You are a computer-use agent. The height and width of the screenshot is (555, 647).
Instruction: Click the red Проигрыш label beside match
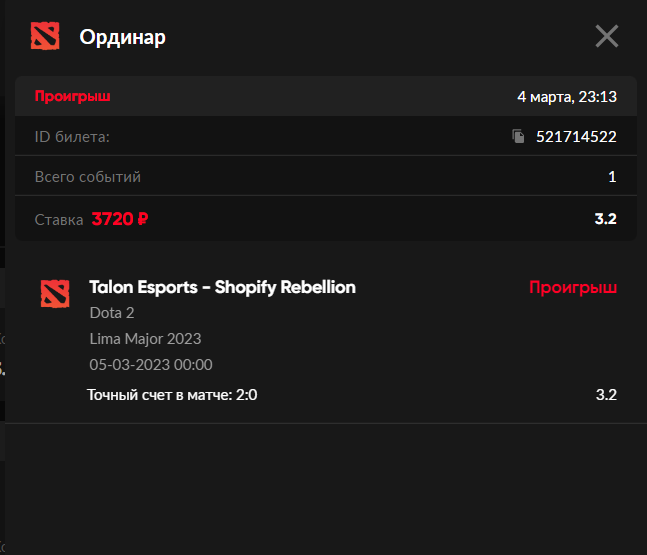pyautogui.click(x=573, y=287)
